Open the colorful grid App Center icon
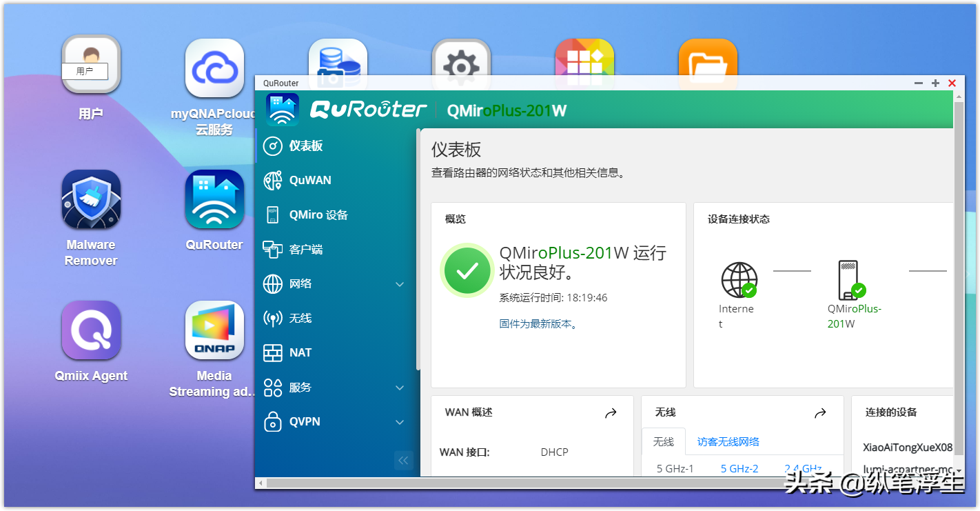The height and width of the screenshot is (511, 980). pos(584,57)
